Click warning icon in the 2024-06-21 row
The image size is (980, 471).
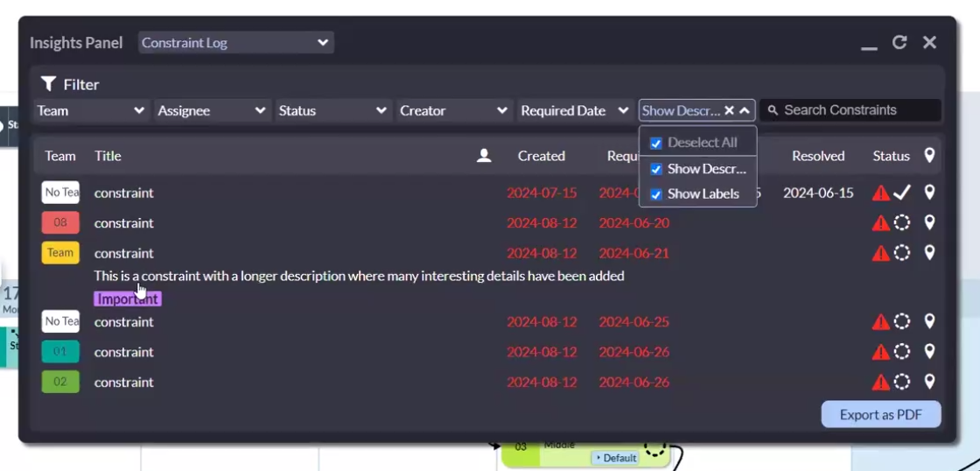[x=880, y=253]
